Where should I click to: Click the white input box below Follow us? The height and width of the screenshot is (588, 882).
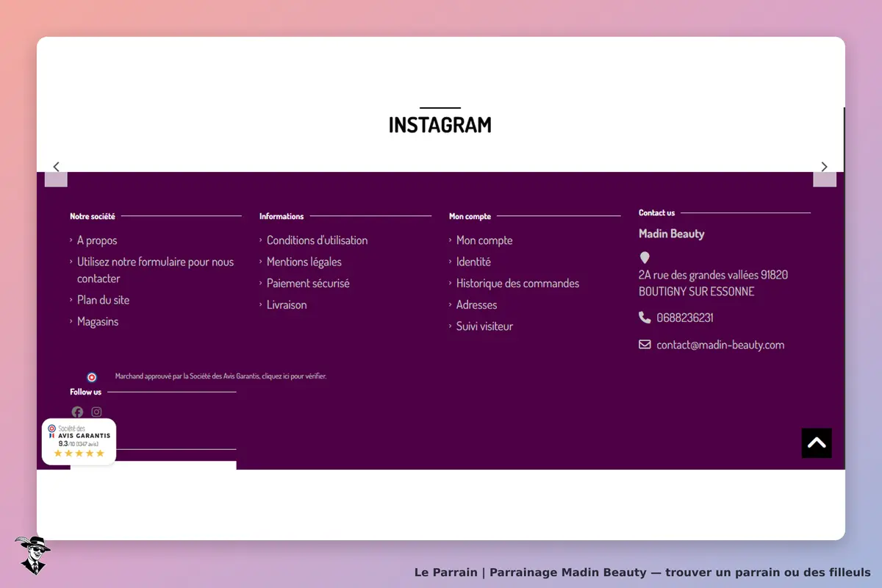click(x=154, y=465)
